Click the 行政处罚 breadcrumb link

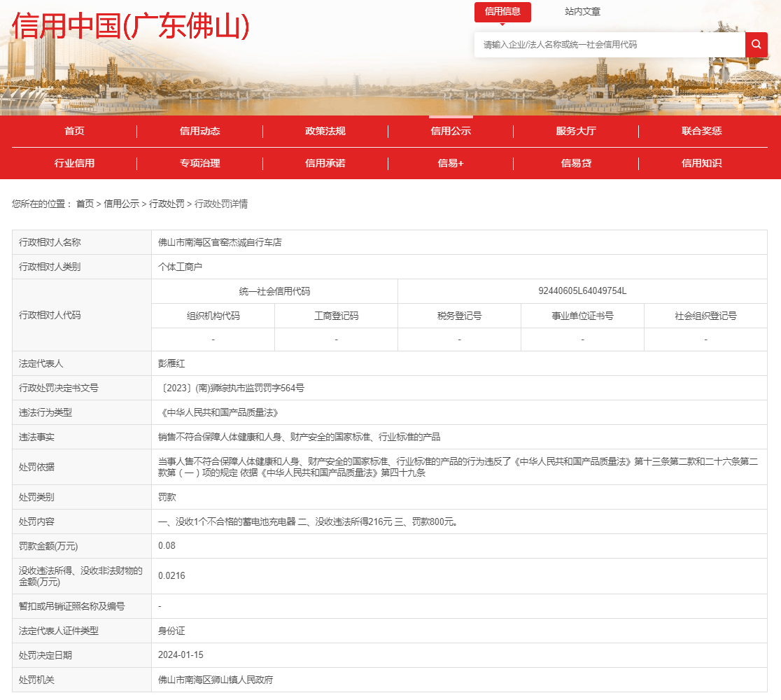[x=167, y=204]
